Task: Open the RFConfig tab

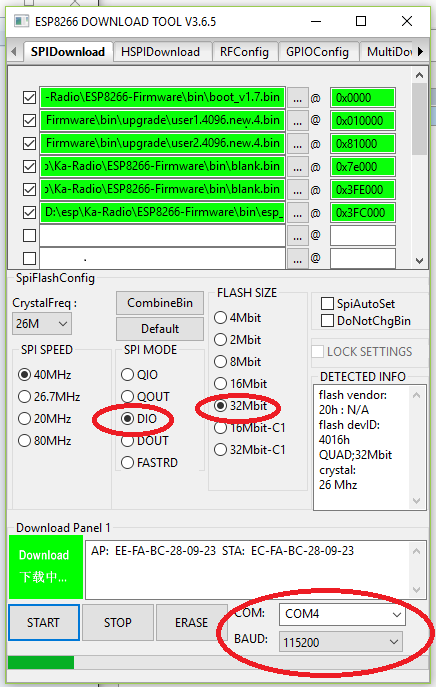Action: [x=244, y=52]
